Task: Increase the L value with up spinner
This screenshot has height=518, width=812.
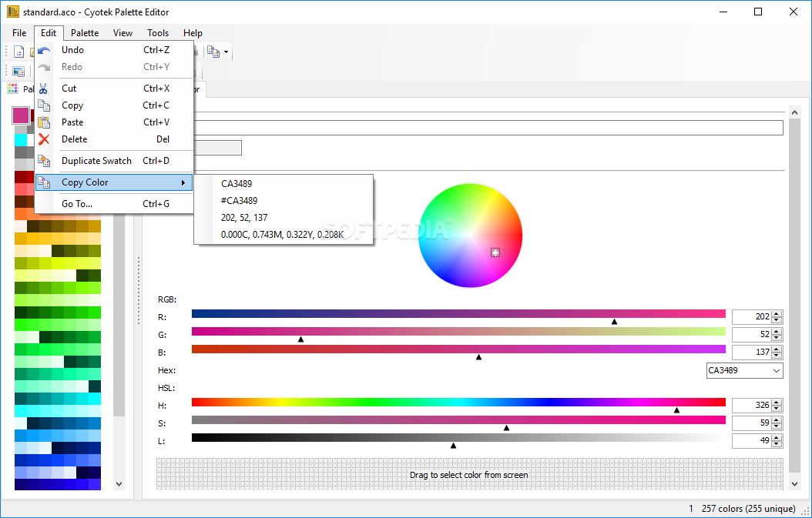Action: (x=777, y=438)
